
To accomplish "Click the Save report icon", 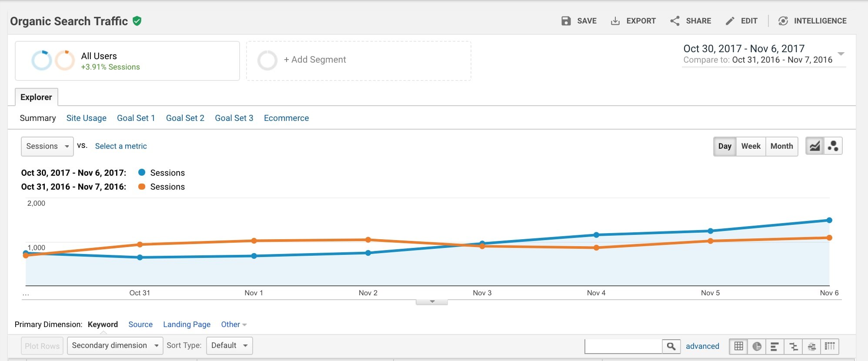I will click(566, 21).
